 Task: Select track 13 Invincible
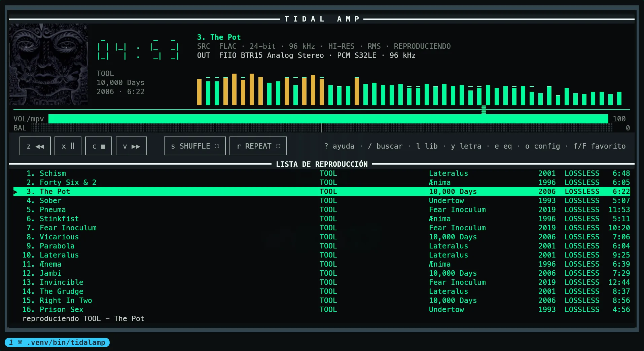coord(322,282)
